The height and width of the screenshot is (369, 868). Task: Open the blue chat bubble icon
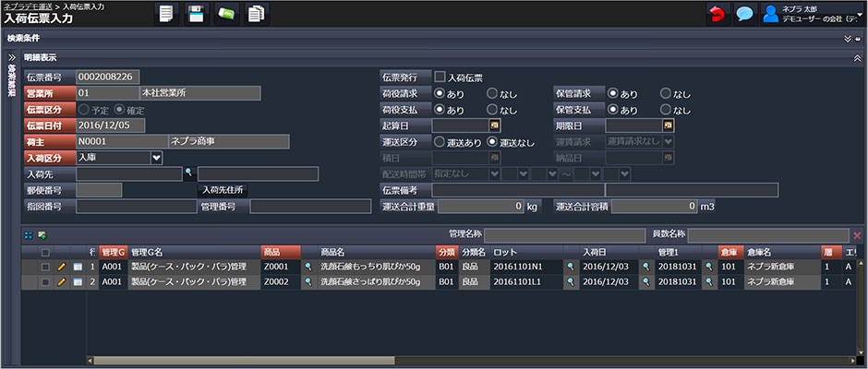coord(744,14)
